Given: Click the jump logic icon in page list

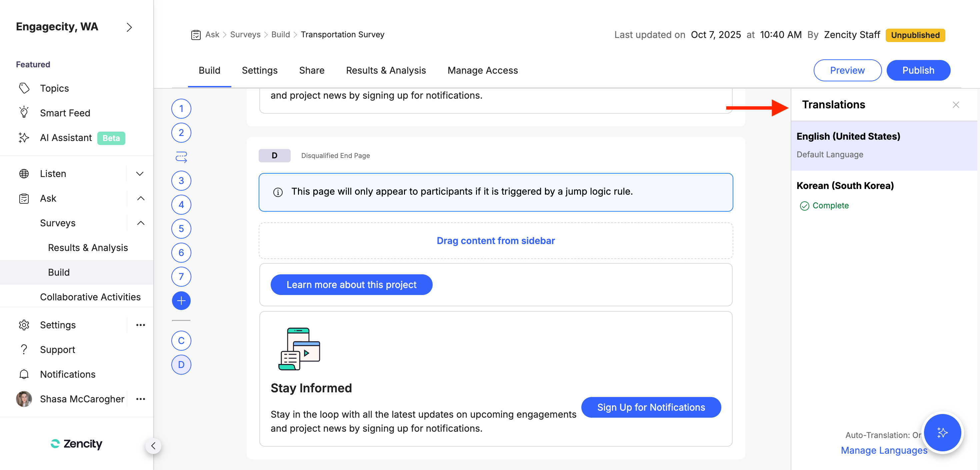Looking at the screenshot, I should (x=181, y=157).
